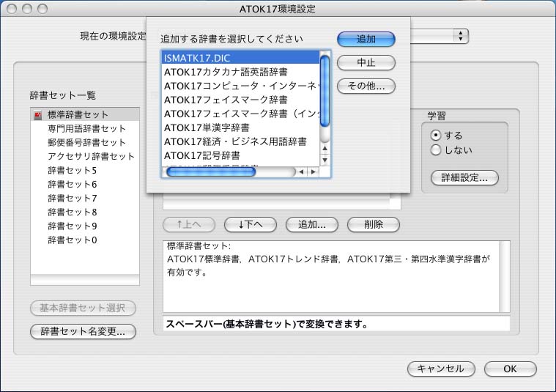Select 辞書セット6
This screenshot has height=392, width=556.
[85, 184]
